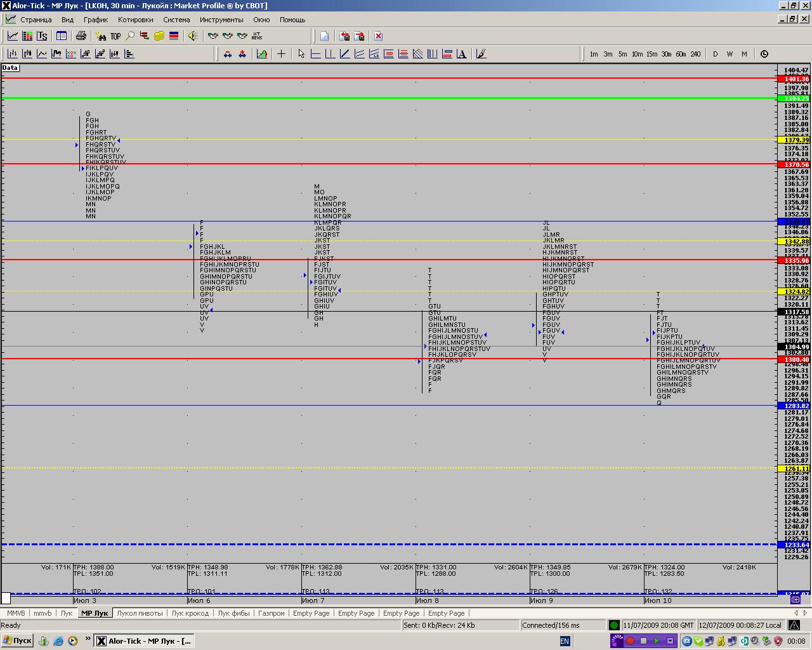Open the Лукол пивоты page tab

(x=140, y=613)
